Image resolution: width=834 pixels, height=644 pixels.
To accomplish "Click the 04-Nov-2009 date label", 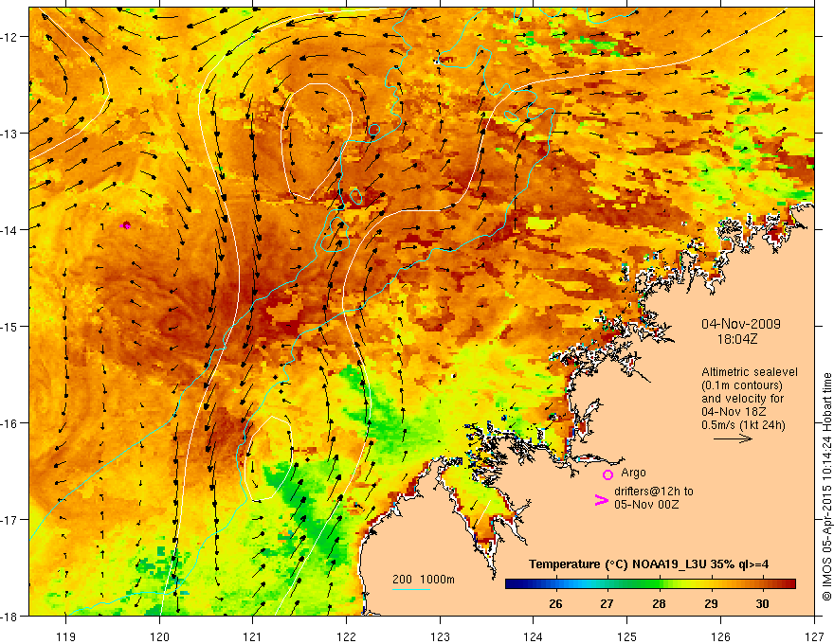I will pyautogui.click(x=741, y=324).
